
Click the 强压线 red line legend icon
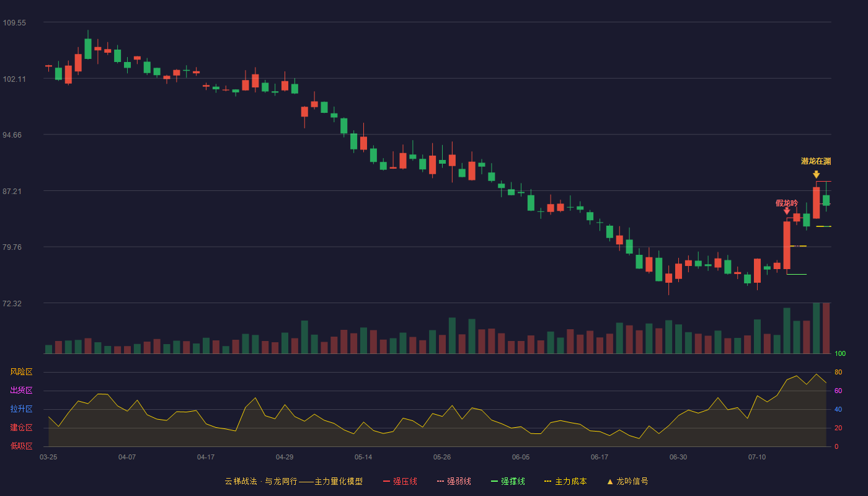[x=387, y=481]
